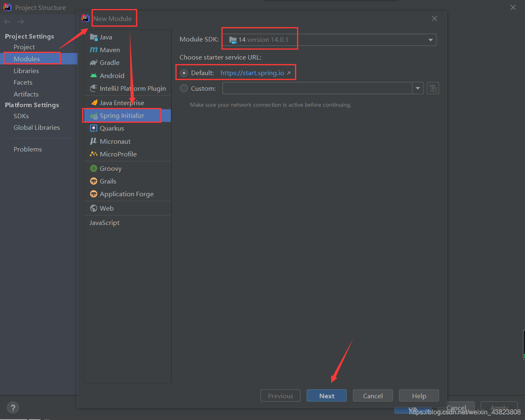This screenshot has width=525, height=420.
Task: Click the Previous button
Action: coord(281,396)
